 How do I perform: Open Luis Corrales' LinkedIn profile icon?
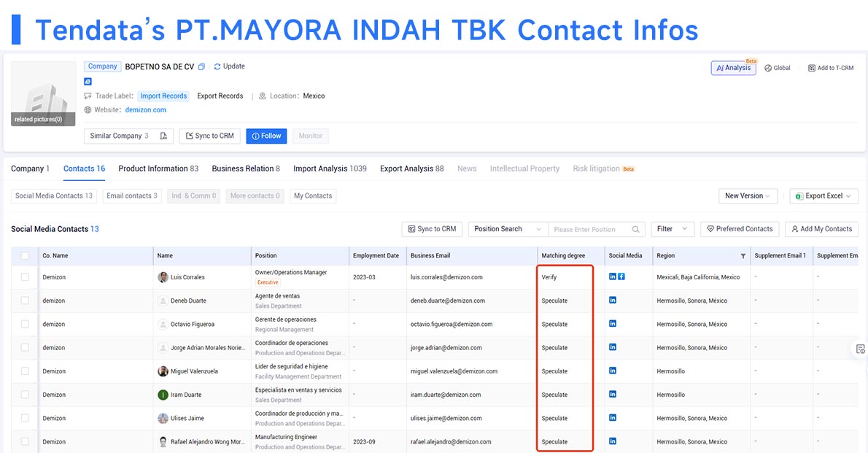pyautogui.click(x=612, y=276)
